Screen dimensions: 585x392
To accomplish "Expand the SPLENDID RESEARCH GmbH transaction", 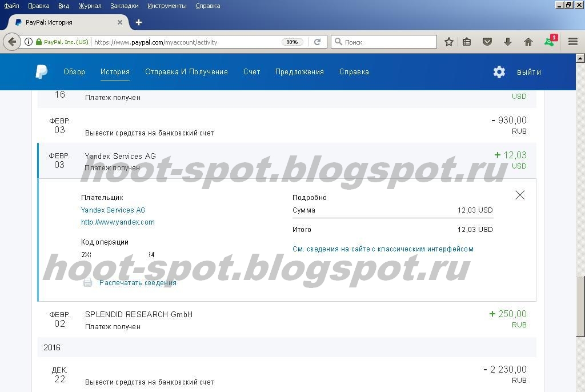I will [x=287, y=319].
